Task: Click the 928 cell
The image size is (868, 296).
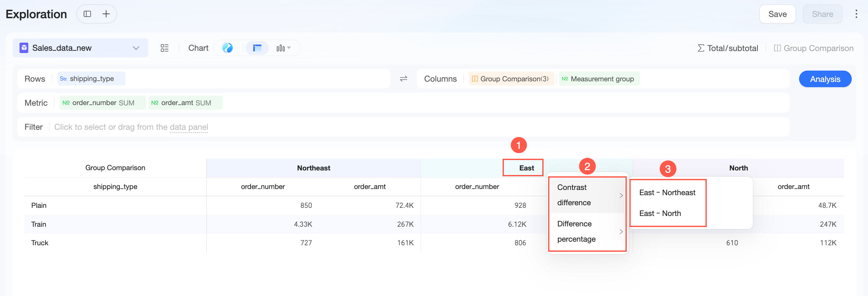Action: click(520, 205)
